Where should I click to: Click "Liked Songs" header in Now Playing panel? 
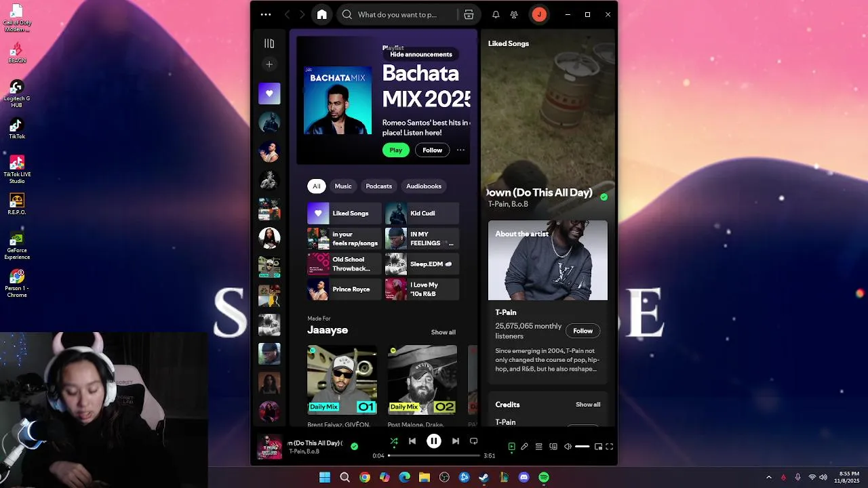click(509, 43)
